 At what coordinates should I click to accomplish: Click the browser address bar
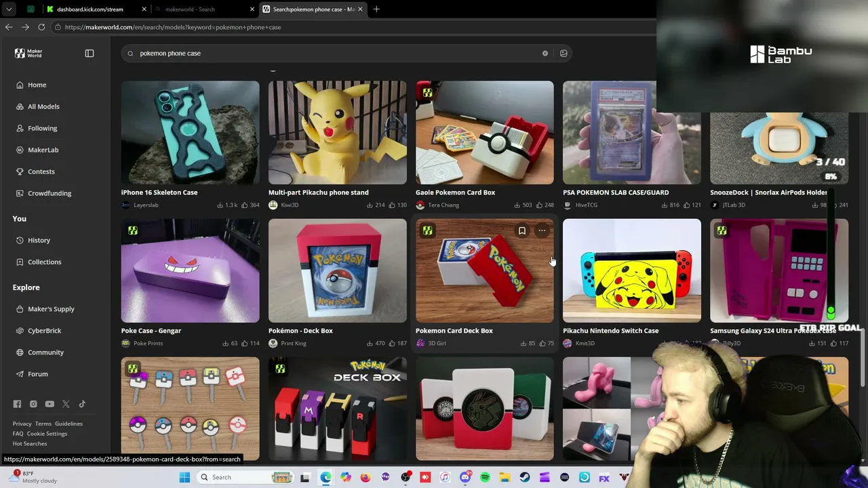point(353,27)
